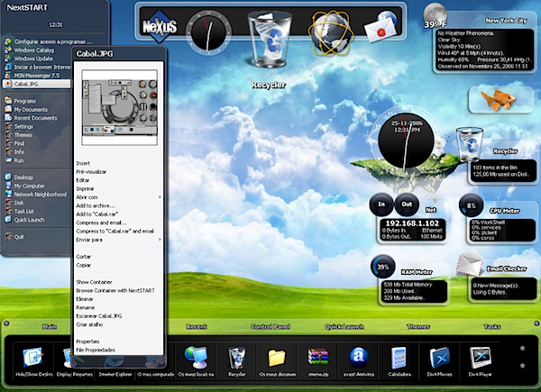Image resolution: width=541 pixels, height=392 pixels.
Task: Open Programs in NextSTART menu
Action: click(25, 101)
